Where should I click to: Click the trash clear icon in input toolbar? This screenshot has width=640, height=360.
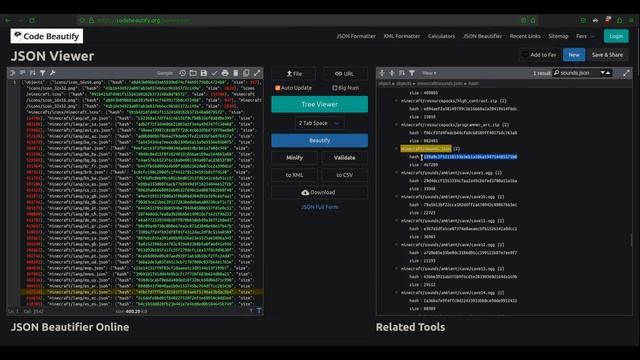coord(236,73)
